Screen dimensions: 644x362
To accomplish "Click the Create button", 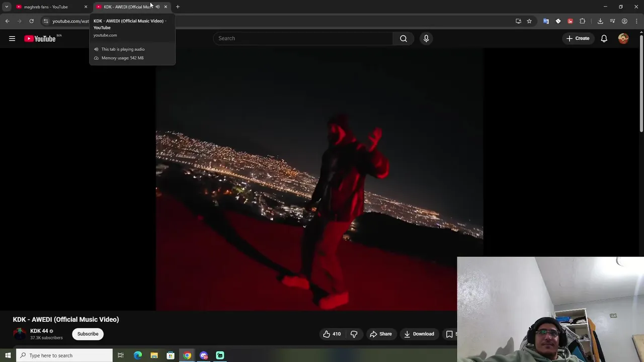I will [578, 38].
